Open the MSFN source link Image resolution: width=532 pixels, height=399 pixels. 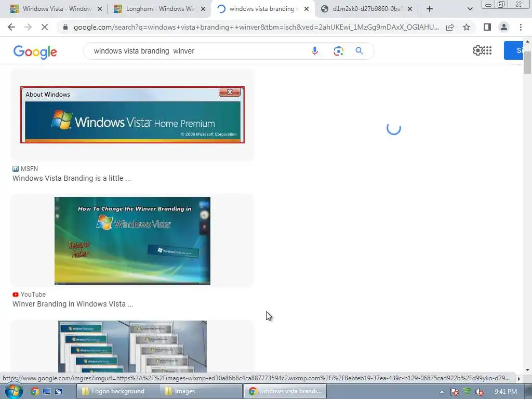25,169
